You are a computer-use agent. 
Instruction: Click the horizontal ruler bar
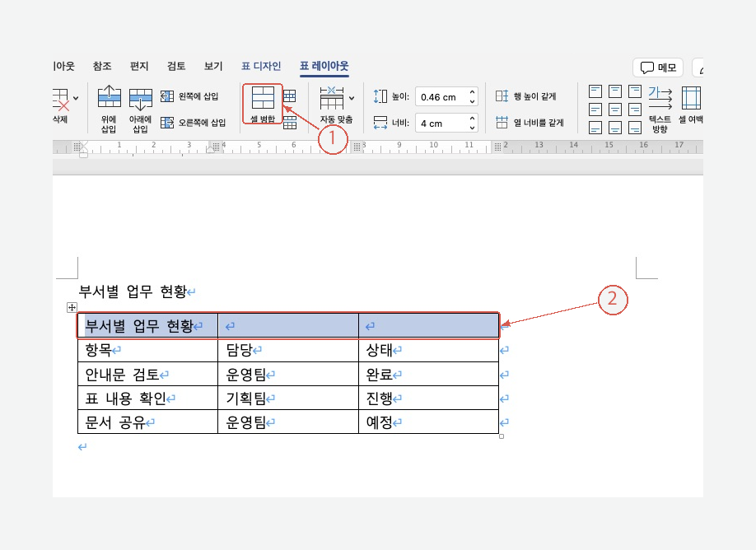point(377,147)
